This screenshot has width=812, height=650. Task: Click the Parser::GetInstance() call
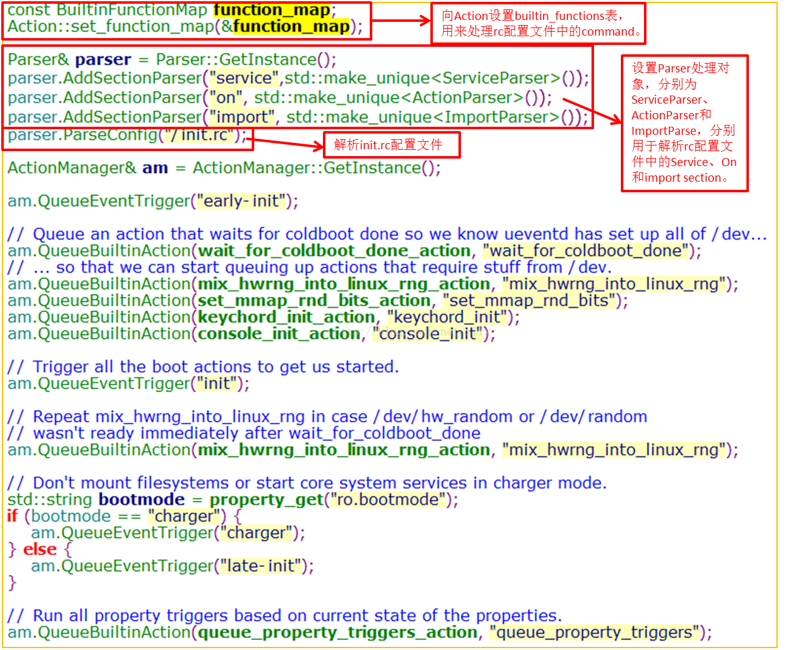point(246,59)
